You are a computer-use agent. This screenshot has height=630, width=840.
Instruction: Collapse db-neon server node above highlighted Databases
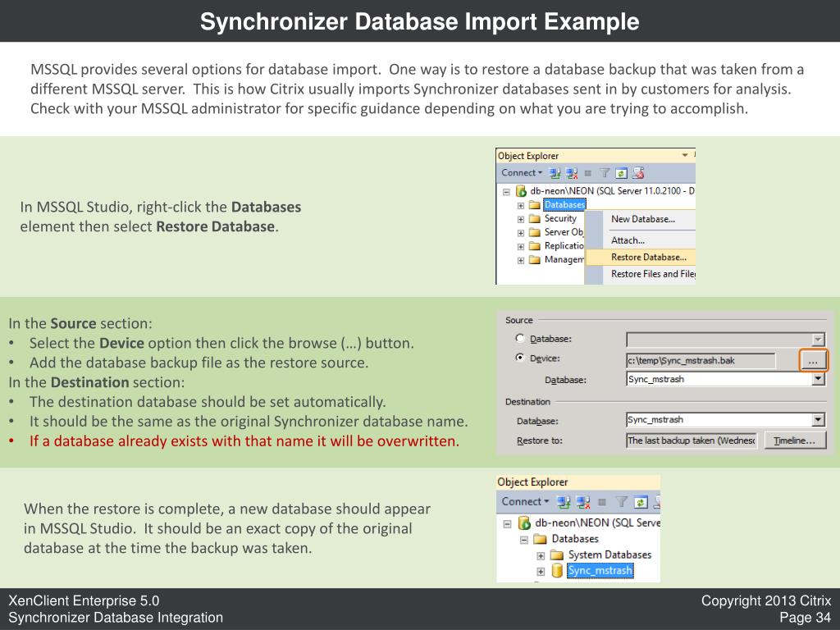click(x=506, y=191)
